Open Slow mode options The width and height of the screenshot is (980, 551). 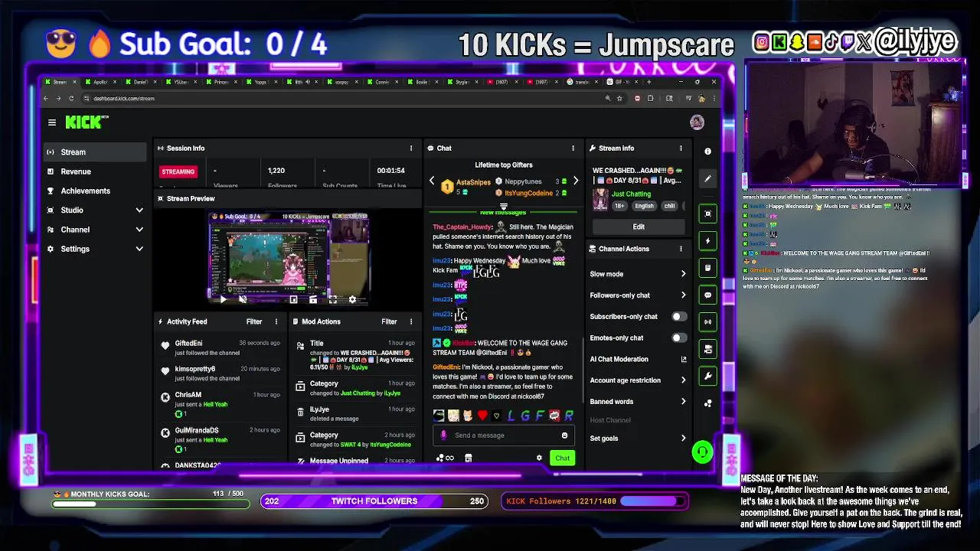pos(638,274)
